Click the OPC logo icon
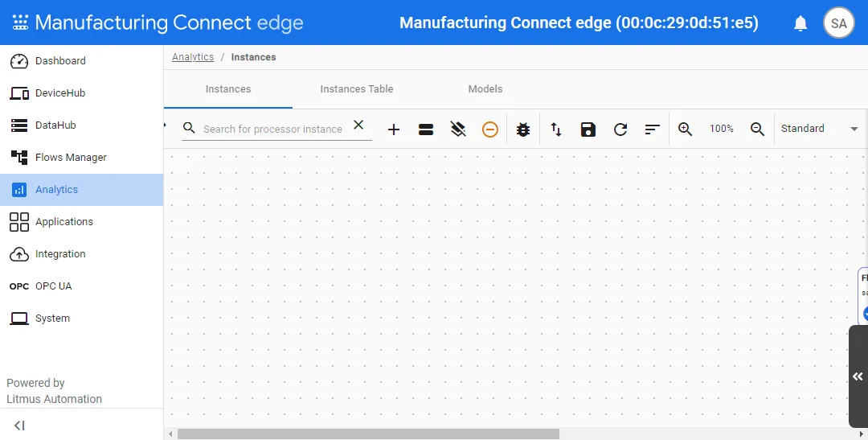868x440 pixels. tap(18, 286)
